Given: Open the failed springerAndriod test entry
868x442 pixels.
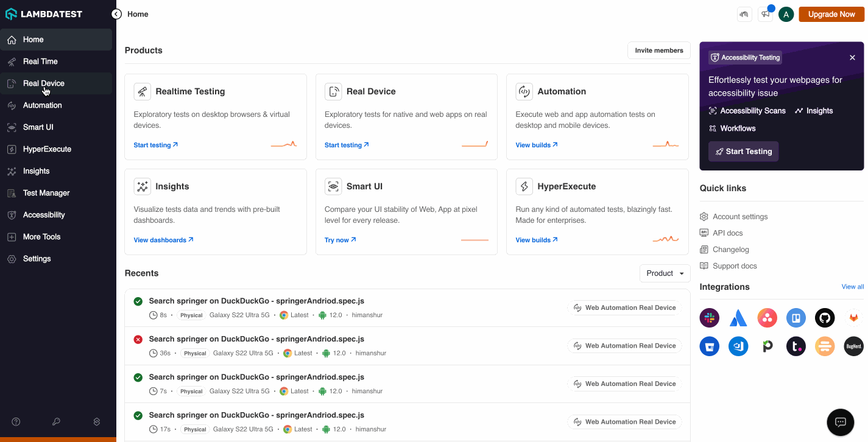Looking at the screenshot, I should coord(256,339).
